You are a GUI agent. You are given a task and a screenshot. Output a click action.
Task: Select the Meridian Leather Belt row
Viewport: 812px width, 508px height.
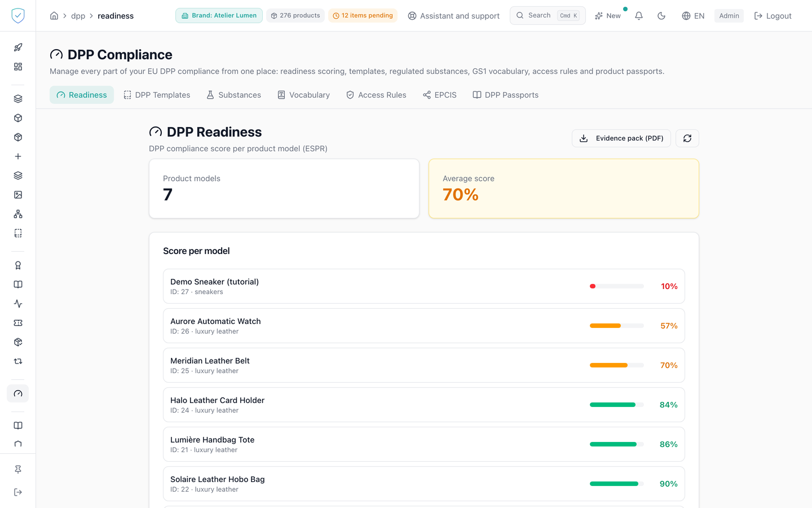[424, 365]
